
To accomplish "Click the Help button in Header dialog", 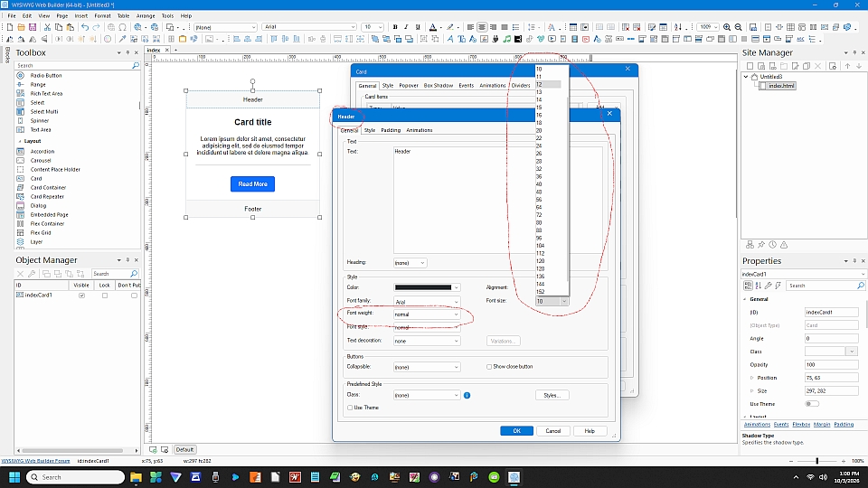I will point(590,431).
